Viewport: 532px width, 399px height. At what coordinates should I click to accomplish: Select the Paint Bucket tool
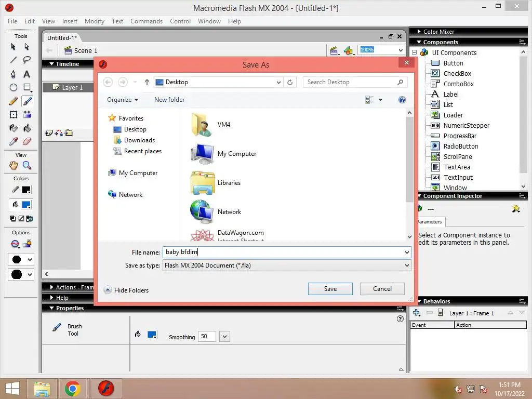click(27, 128)
